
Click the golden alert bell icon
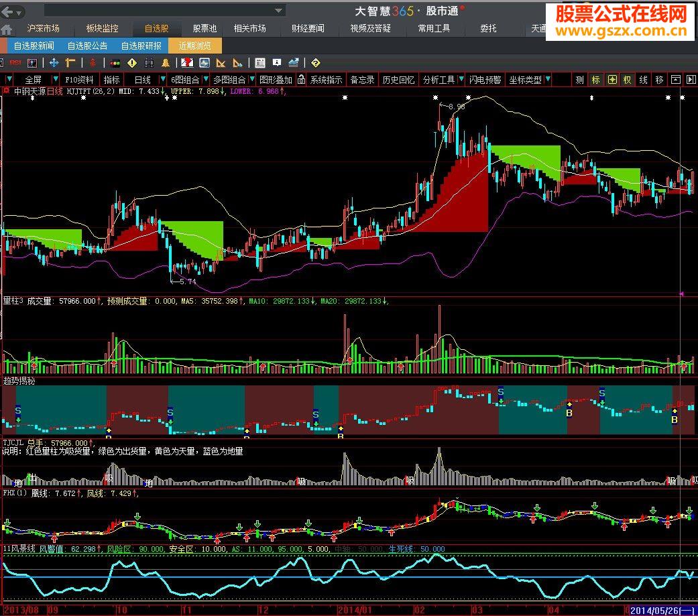166,63
